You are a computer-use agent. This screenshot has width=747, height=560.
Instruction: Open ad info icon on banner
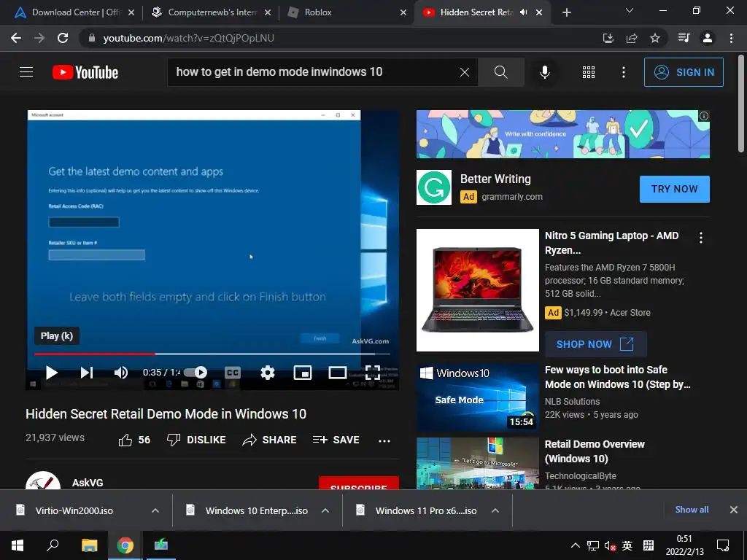coord(704,116)
